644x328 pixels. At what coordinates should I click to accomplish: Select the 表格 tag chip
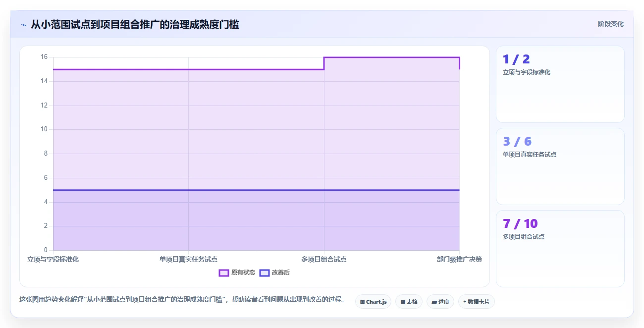tap(409, 302)
